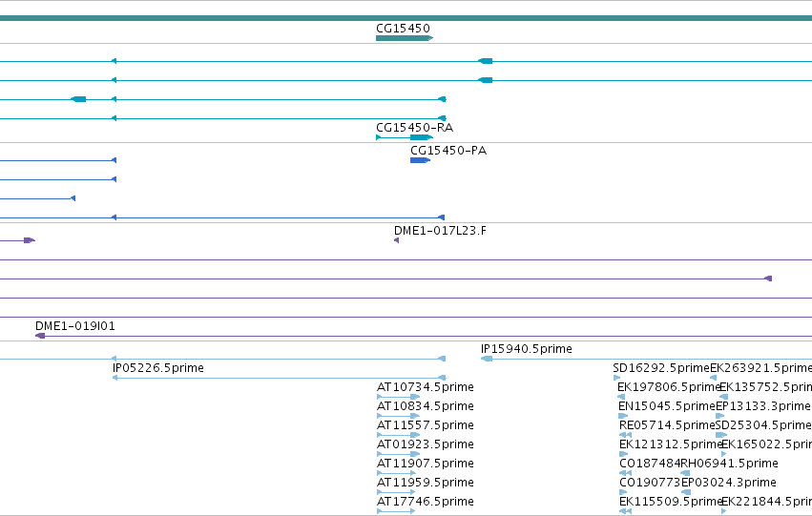The width and height of the screenshot is (812, 516).
Task: Click the CG15450-PA protein glyph
Action: click(420, 160)
